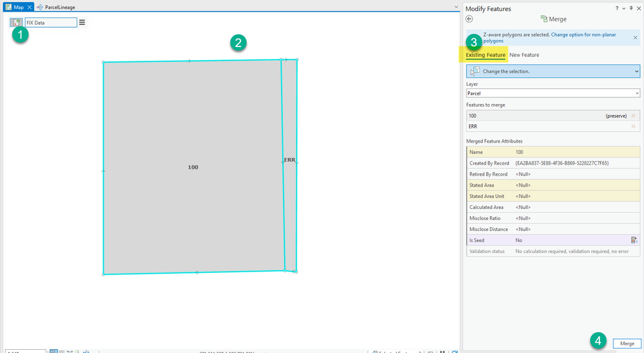Click the Calculated Area Null value
The height and width of the screenshot is (353, 644).
point(523,208)
